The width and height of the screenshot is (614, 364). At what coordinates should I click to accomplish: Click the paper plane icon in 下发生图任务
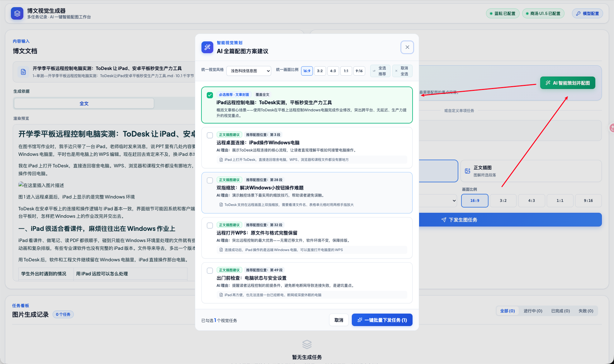pos(444,220)
